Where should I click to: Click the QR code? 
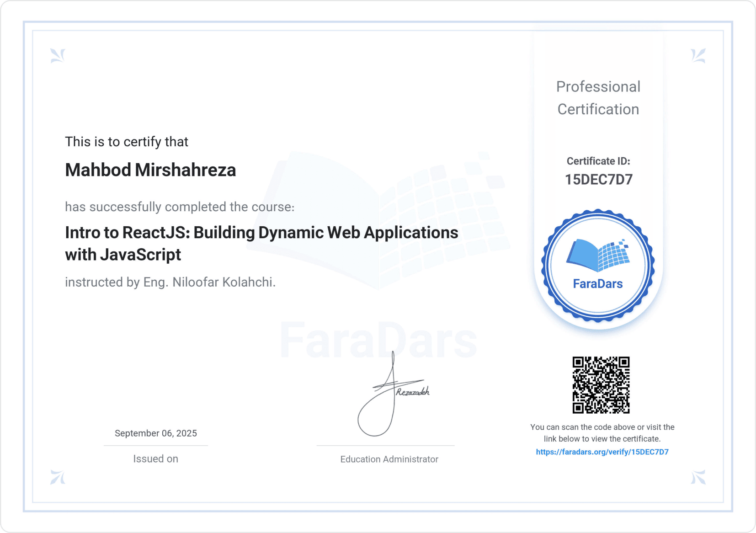(x=601, y=385)
